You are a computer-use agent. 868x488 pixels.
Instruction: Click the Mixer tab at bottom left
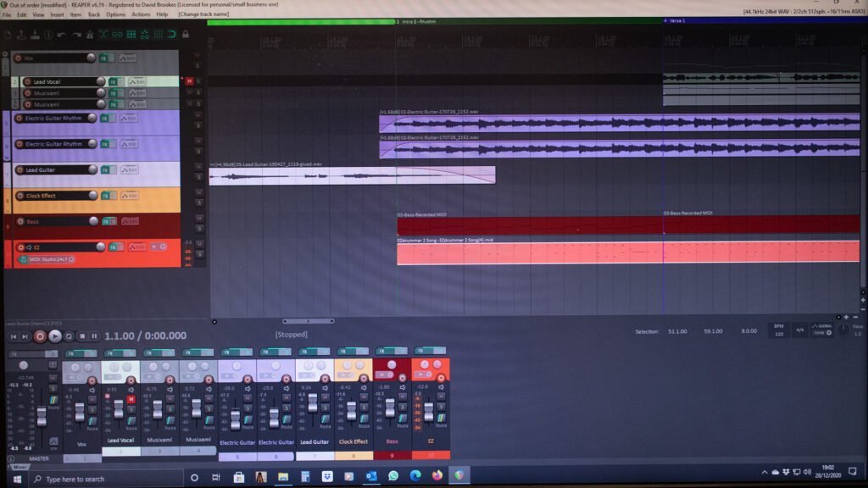click(x=17, y=466)
